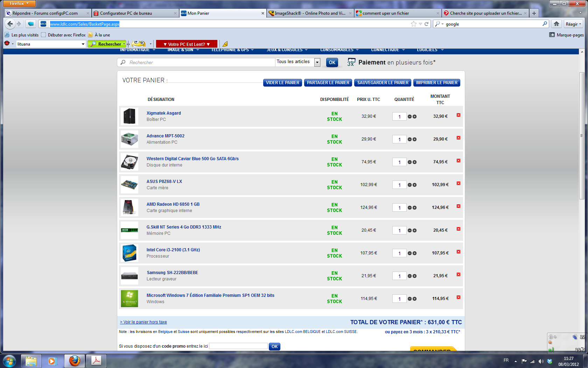Expand the 'Tous les articles' dropdown

click(317, 62)
